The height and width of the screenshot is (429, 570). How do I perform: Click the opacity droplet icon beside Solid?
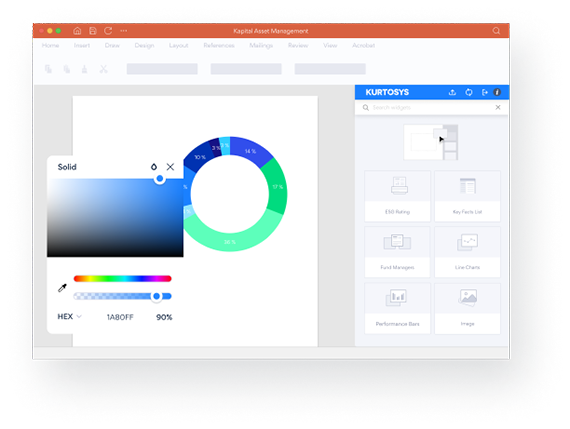[x=154, y=167]
